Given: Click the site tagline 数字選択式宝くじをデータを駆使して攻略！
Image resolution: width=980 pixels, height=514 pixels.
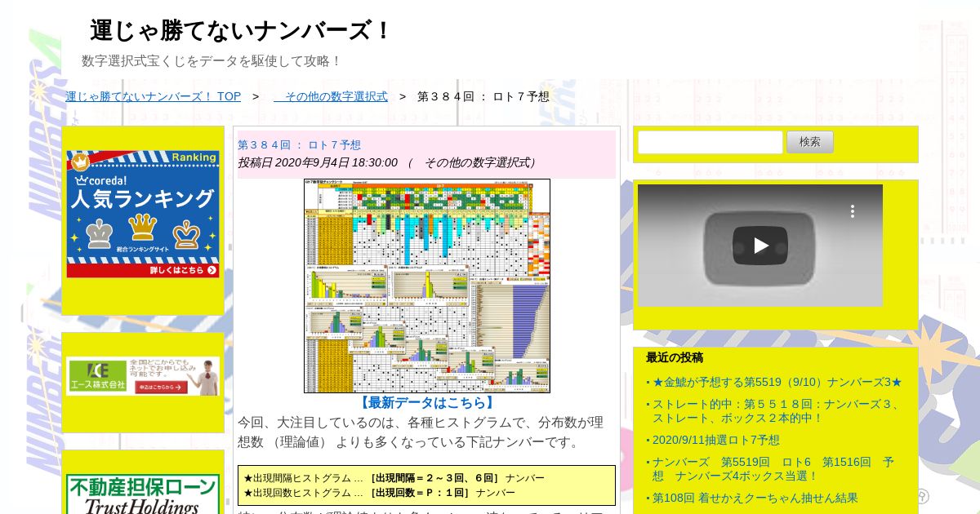Looking at the screenshot, I should point(212,61).
